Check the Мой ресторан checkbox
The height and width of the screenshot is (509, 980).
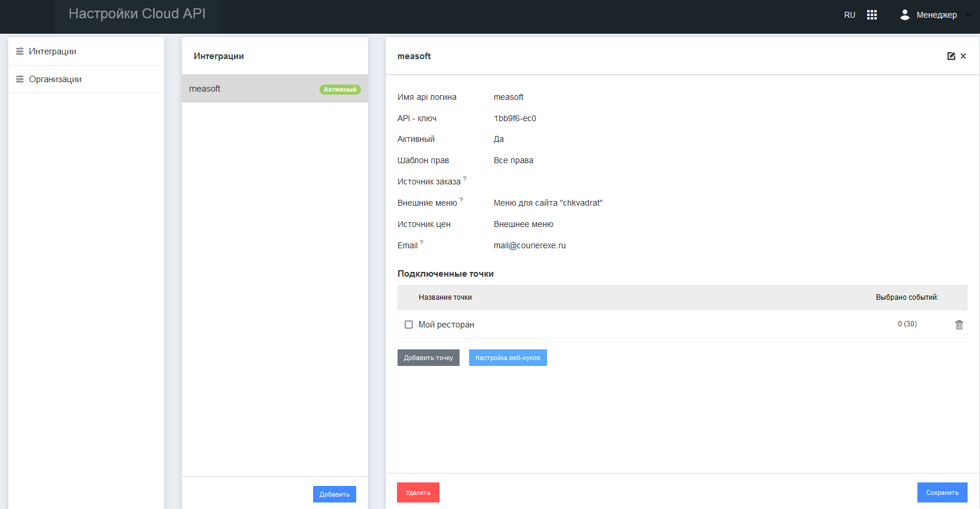[x=409, y=325]
